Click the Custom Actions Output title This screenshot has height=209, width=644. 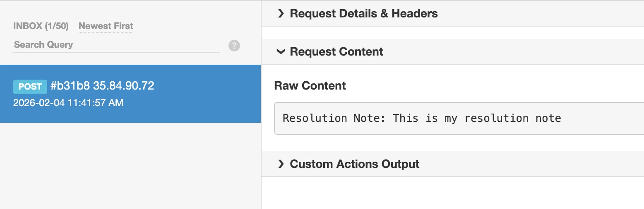coord(354,164)
